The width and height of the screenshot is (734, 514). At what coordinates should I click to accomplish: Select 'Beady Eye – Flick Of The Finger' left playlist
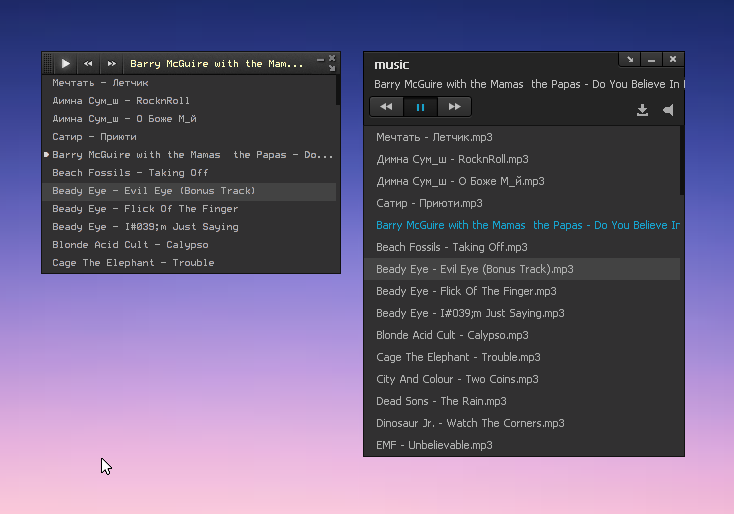tap(189, 209)
